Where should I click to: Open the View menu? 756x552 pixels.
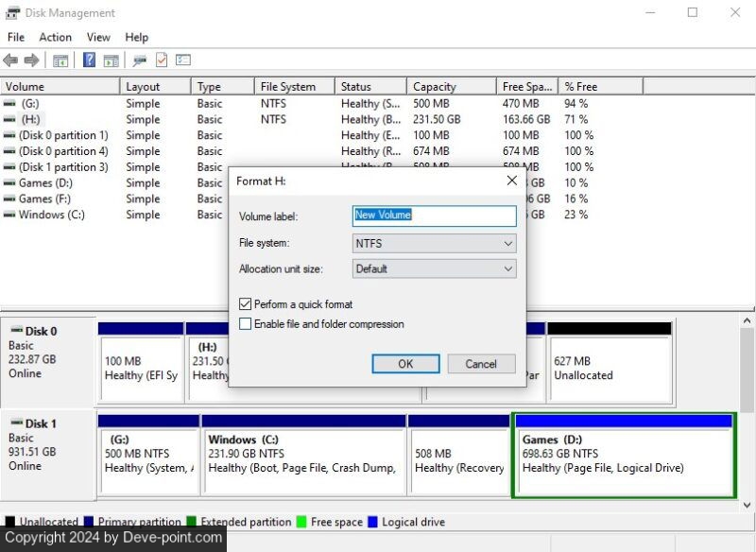tap(98, 37)
